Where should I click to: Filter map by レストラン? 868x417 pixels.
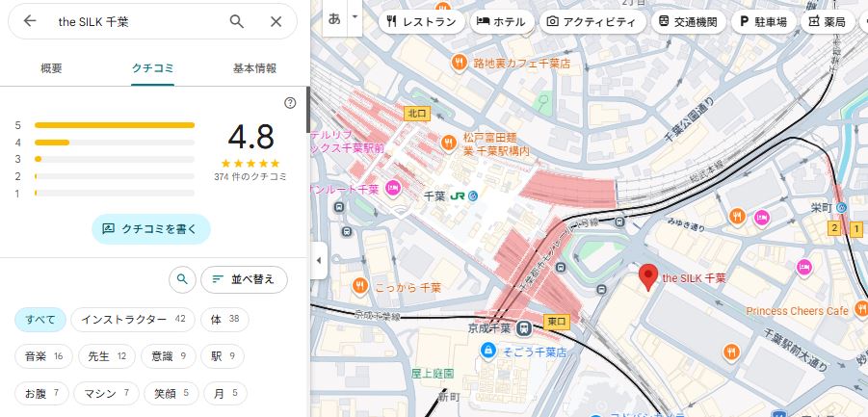[x=420, y=21]
